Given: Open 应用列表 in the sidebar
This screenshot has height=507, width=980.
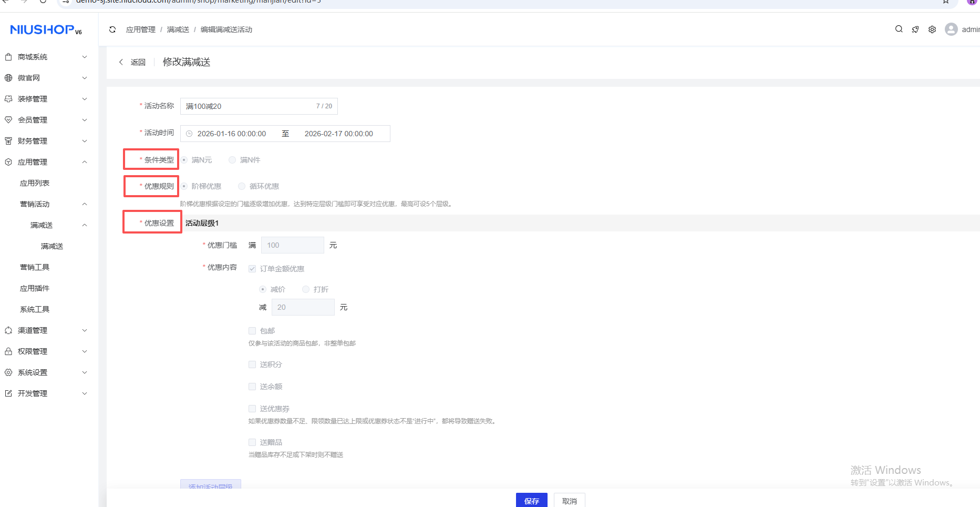Looking at the screenshot, I should pyautogui.click(x=35, y=183).
